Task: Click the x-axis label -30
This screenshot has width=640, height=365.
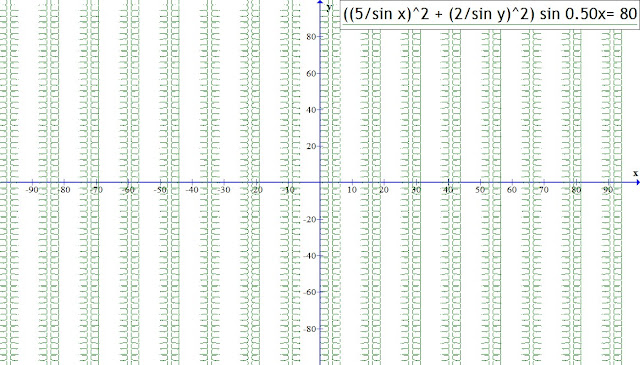Action: point(224,190)
